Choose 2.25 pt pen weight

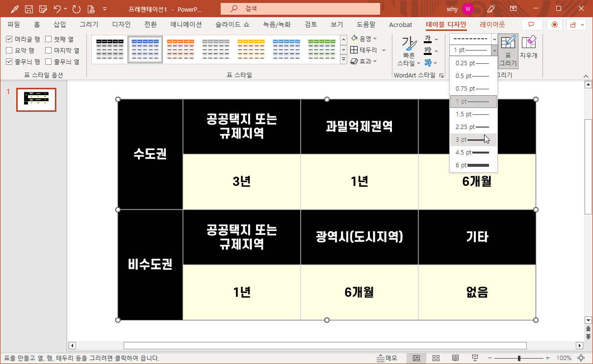tap(473, 127)
